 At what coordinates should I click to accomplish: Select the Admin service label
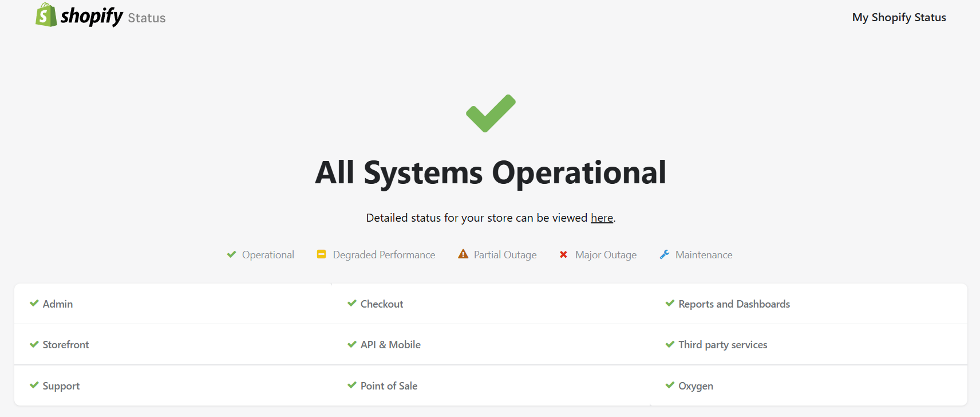58,304
